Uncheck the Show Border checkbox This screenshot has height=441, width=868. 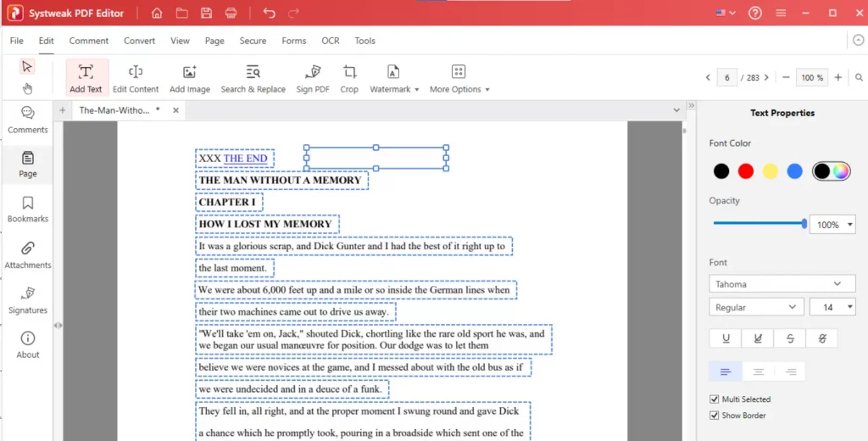click(714, 416)
